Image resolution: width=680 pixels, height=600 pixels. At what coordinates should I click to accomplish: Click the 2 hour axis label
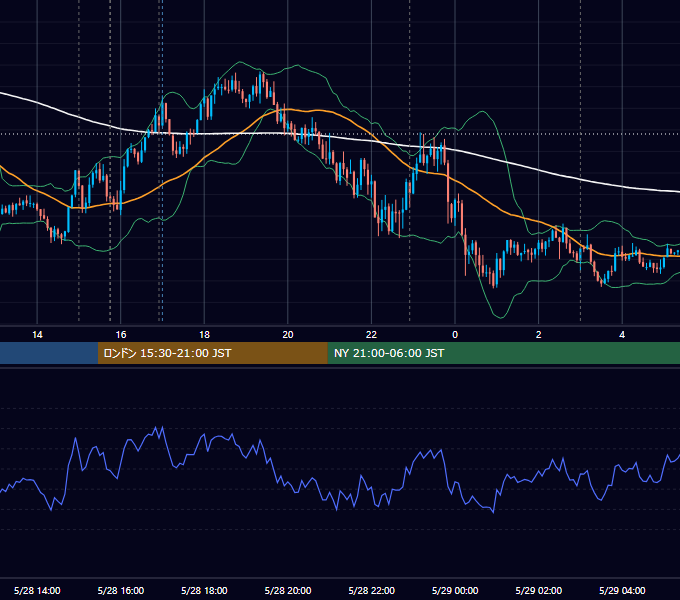tap(539, 335)
